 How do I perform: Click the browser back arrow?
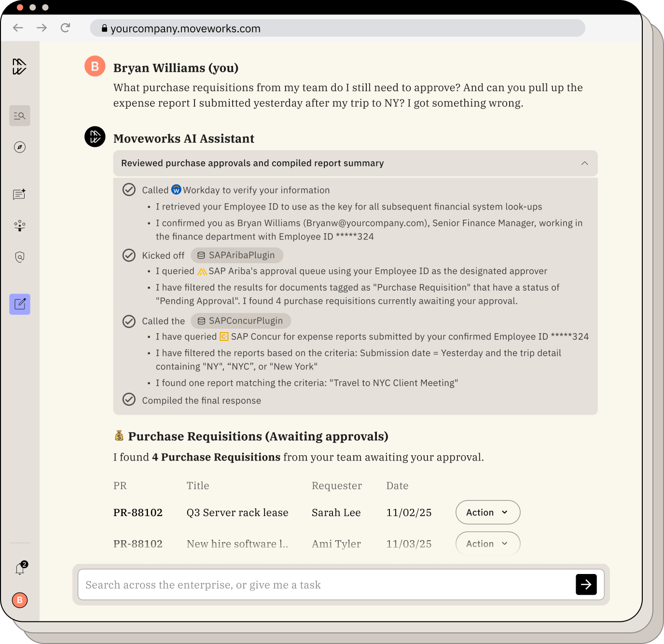click(17, 28)
